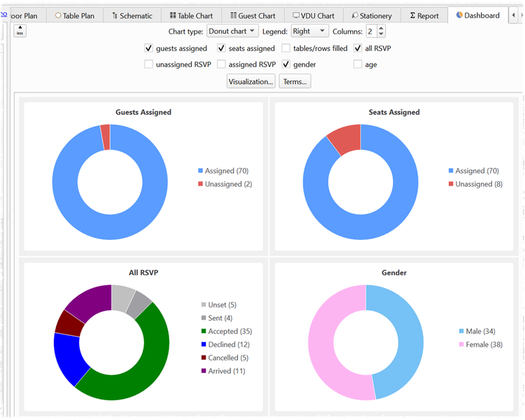The width and height of the screenshot is (525, 420).
Task: Click the VDU Chart monitor icon
Action: (296, 15)
